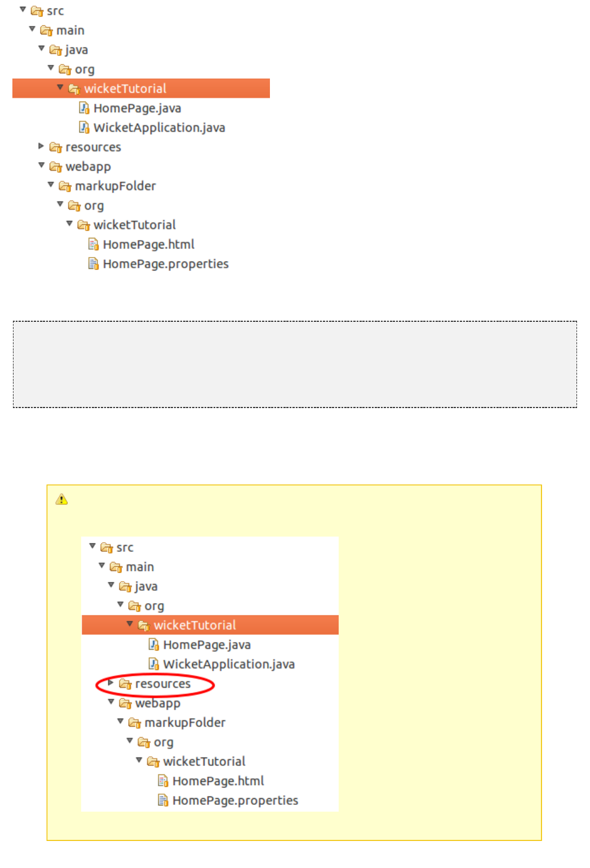Collapse the highlighted wicketTutorial node in the upper tree
590x868 pixels.
tap(60, 87)
